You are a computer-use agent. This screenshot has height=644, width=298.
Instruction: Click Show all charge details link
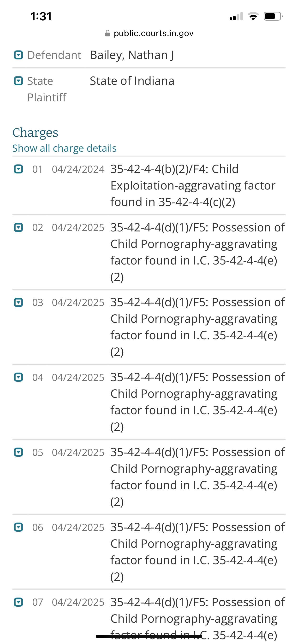(x=64, y=148)
